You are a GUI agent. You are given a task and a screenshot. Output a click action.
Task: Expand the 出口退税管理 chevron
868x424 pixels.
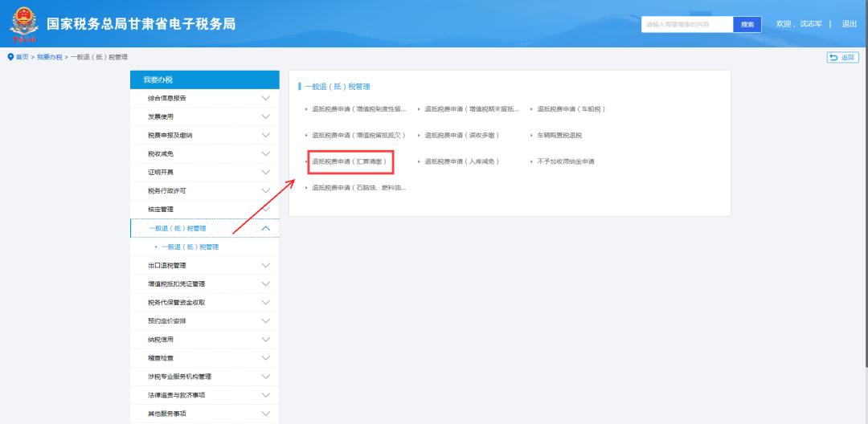(266, 265)
